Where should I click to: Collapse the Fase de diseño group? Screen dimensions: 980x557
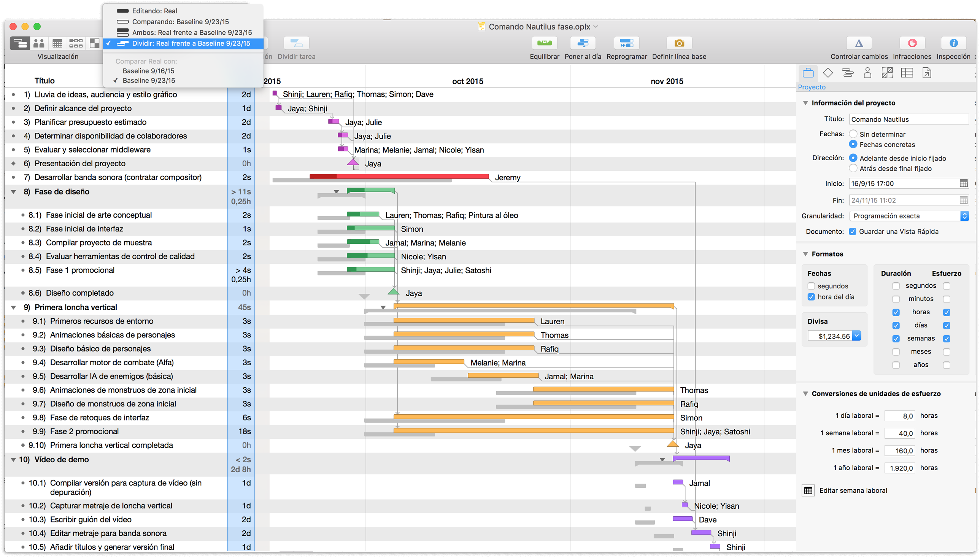14,192
